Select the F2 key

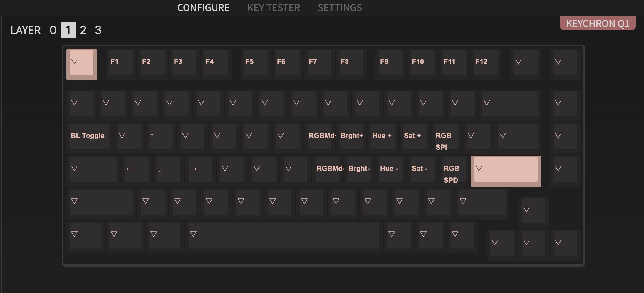click(153, 64)
